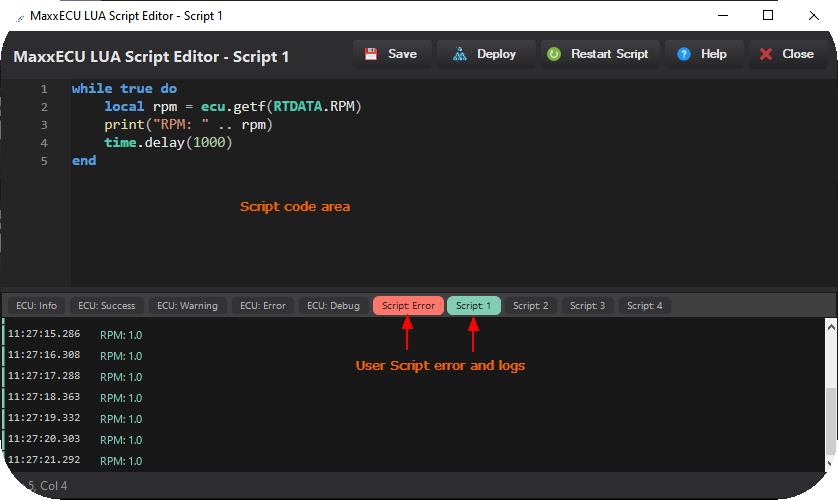838x500 pixels.
Task: Show the ECU: Success log tab
Action: [106, 305]
